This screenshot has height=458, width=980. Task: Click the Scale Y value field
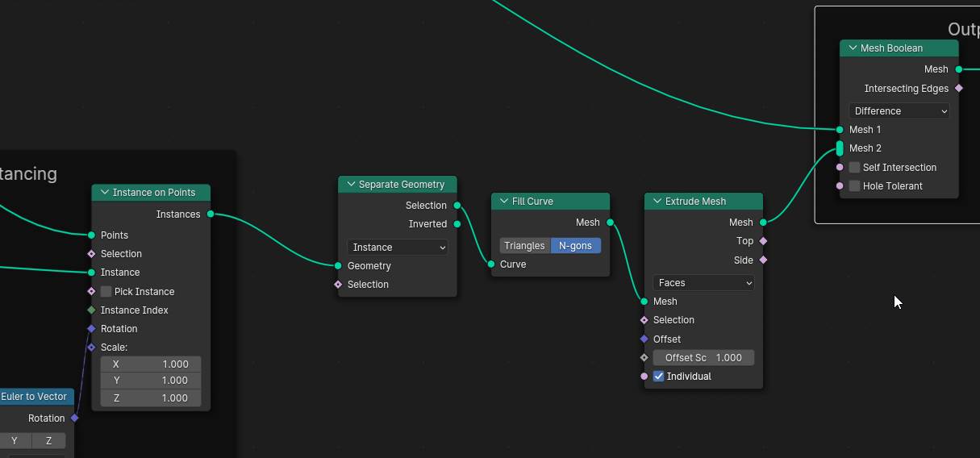[x=151, y=381]
